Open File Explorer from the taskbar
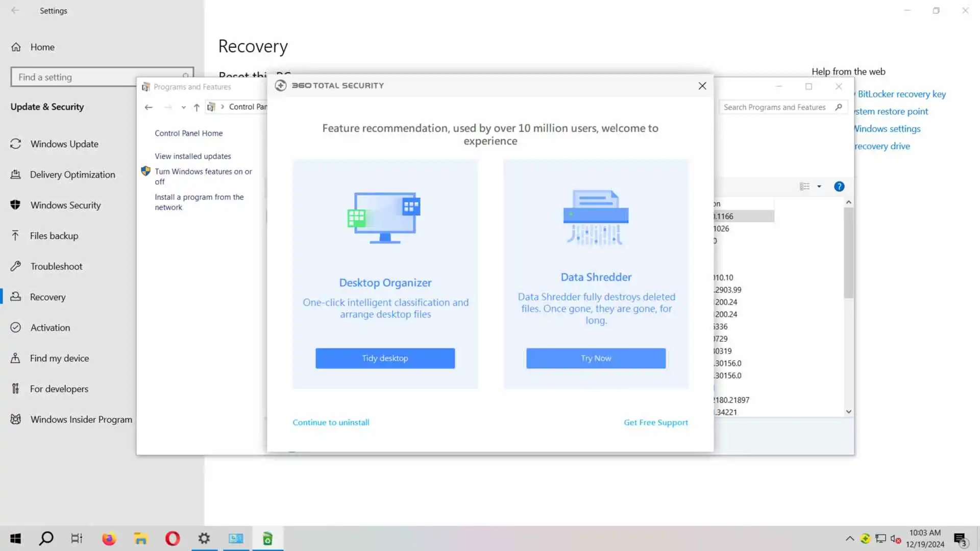The image size is (980, 551). tap(140, 539)
